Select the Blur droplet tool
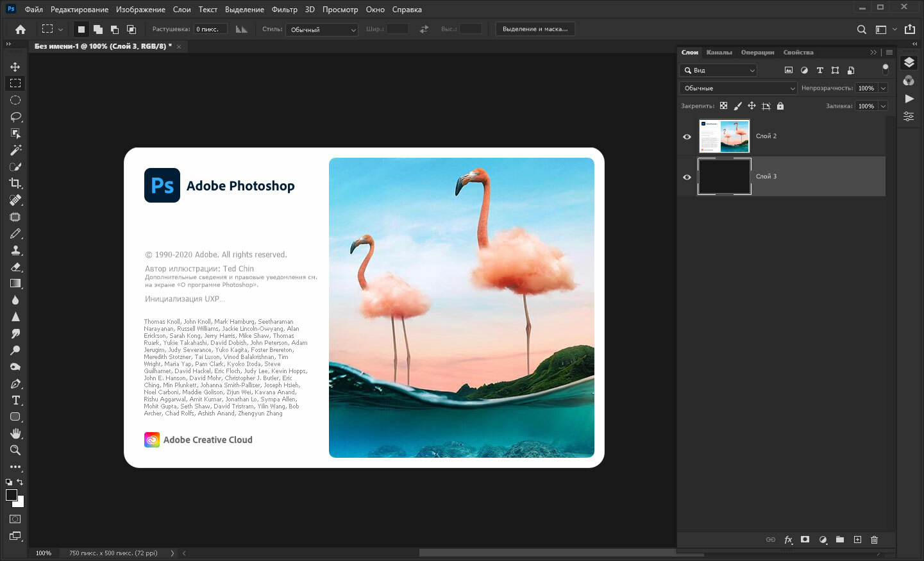This screenshot has width=924, height=561. pyautogui.click(x=15, y=300)
